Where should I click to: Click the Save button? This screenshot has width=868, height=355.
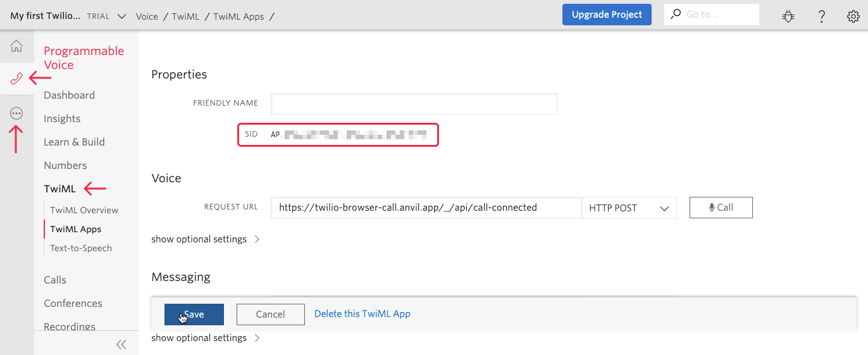[x=194, y=315]
